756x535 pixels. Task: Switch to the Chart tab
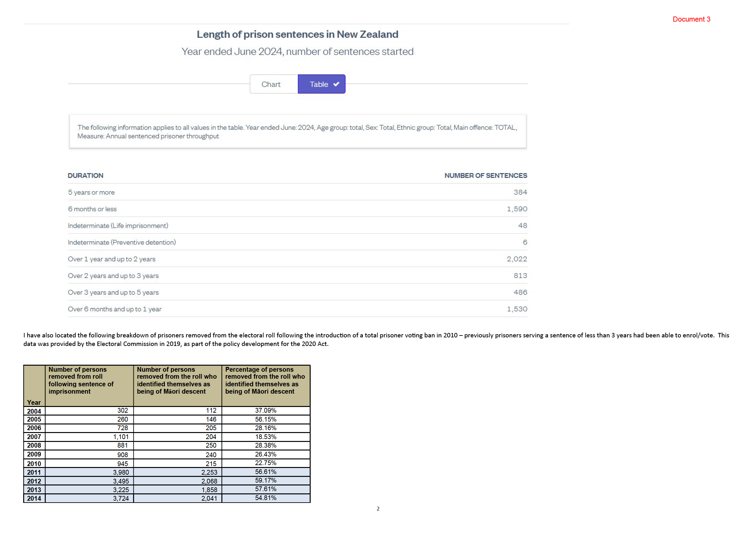274,84
